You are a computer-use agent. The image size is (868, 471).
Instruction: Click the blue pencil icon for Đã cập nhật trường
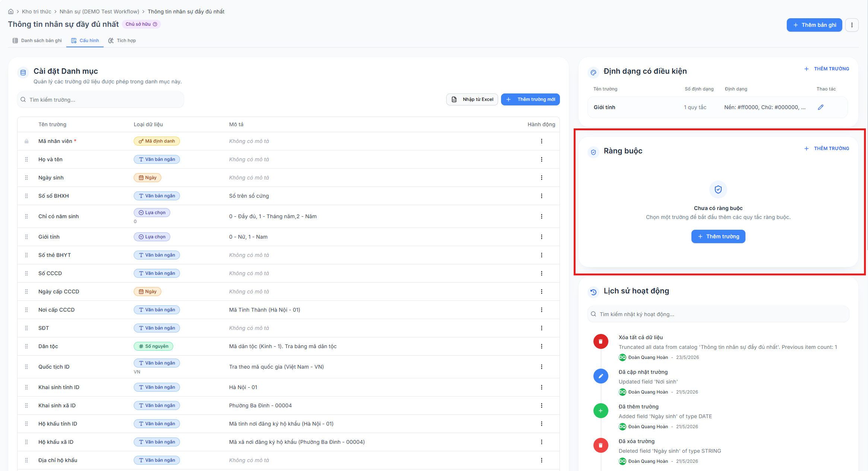coord(601,376)
